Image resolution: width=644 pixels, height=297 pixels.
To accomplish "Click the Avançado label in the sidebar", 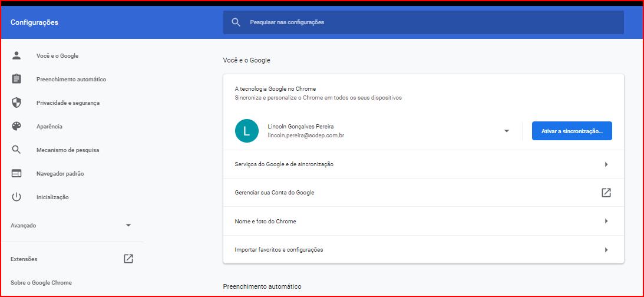I will [x=24, y=226].
